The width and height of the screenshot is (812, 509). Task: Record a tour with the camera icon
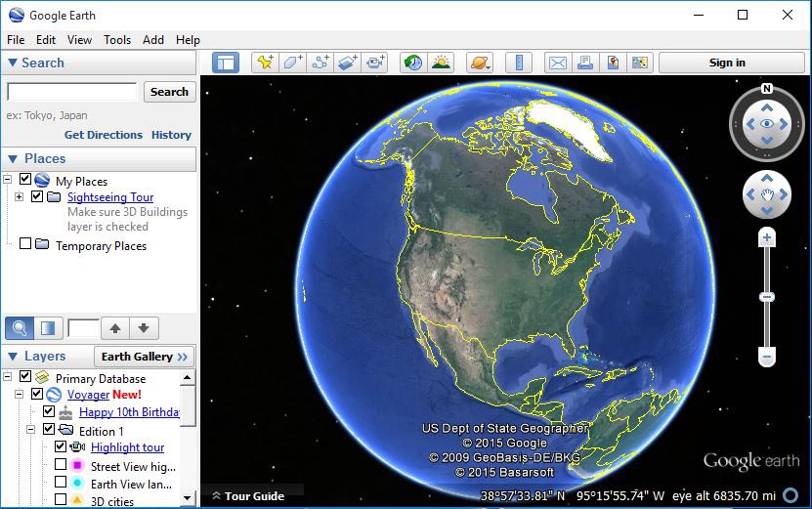pyautogui.click(x=375, y=63)
